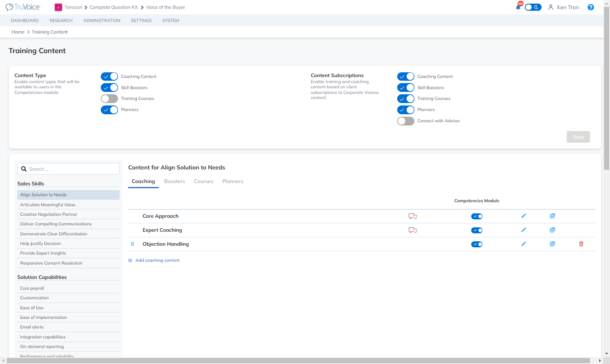
Task: Open the blue help question mark icon
Action: [590, 7]
